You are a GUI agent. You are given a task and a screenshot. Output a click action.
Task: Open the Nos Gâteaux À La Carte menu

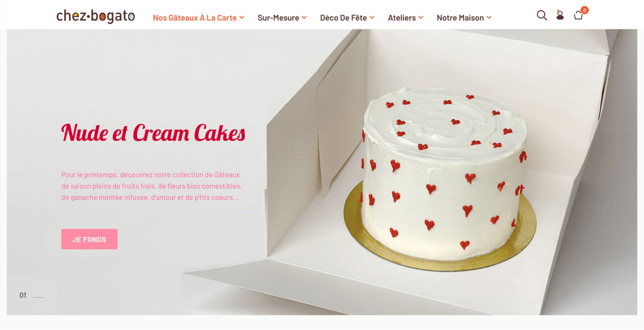tap(195, 18)
